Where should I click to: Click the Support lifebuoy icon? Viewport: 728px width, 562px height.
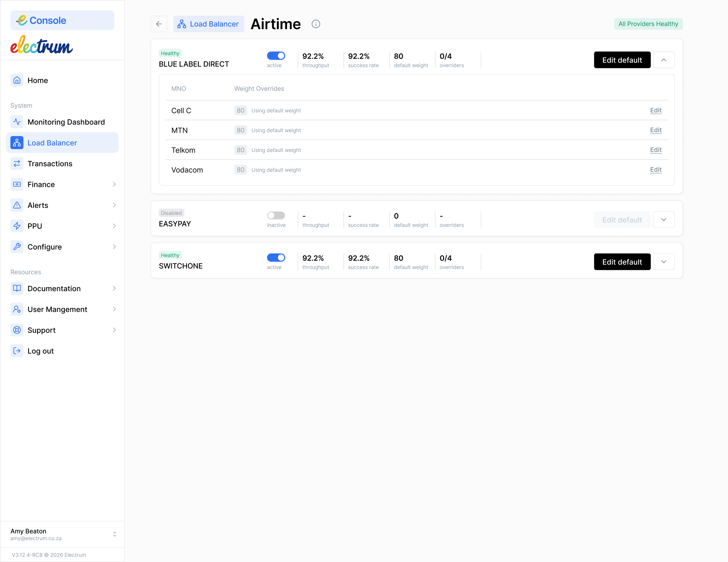17,330
